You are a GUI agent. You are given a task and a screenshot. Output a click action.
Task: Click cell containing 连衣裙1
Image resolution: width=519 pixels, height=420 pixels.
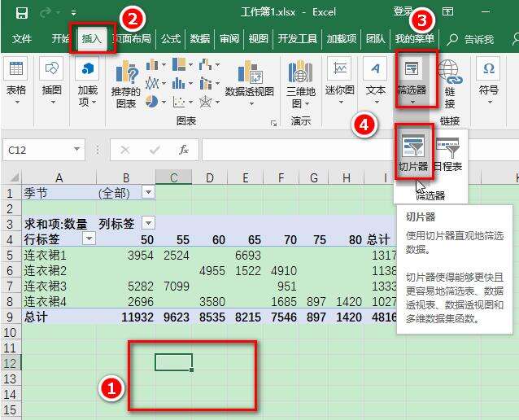coord(59,255)
